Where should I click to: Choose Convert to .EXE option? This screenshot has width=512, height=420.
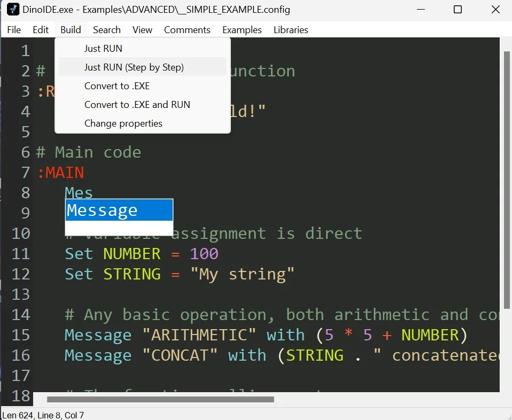pyautogui.click(x=117, y=86)
